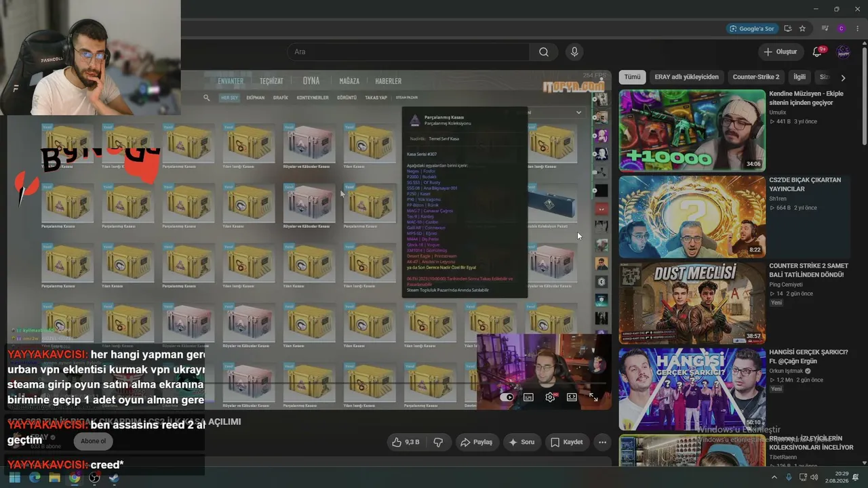
Task: Open CS2'de Bıçak Çıkartan Yayıncılar thumbnail
Action: [x=692, y=217]
